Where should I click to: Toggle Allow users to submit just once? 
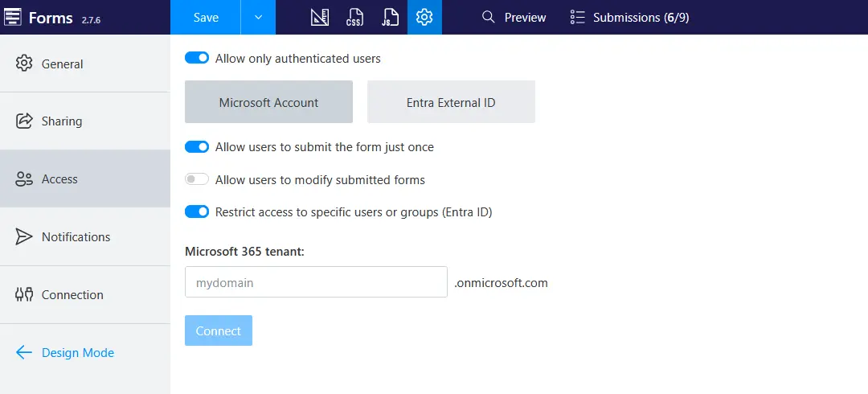(197, 147)
